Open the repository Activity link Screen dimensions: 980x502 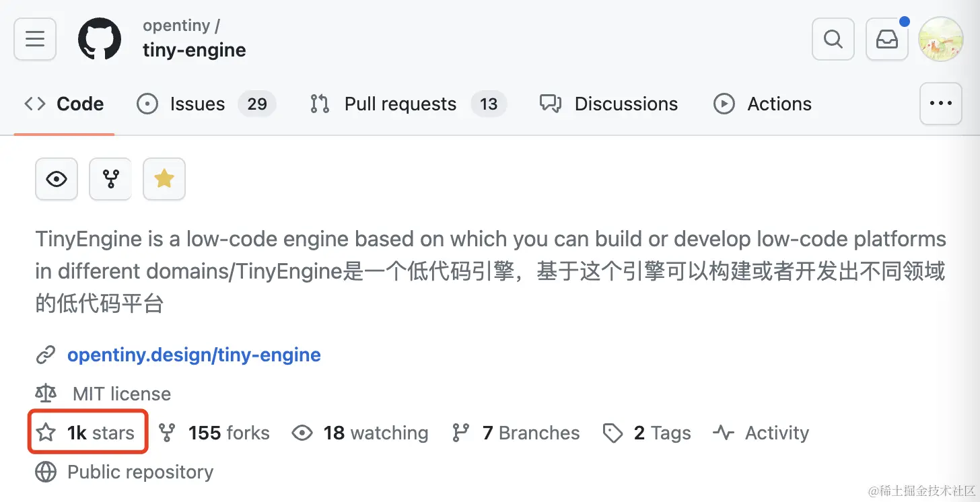coord(776,433)
